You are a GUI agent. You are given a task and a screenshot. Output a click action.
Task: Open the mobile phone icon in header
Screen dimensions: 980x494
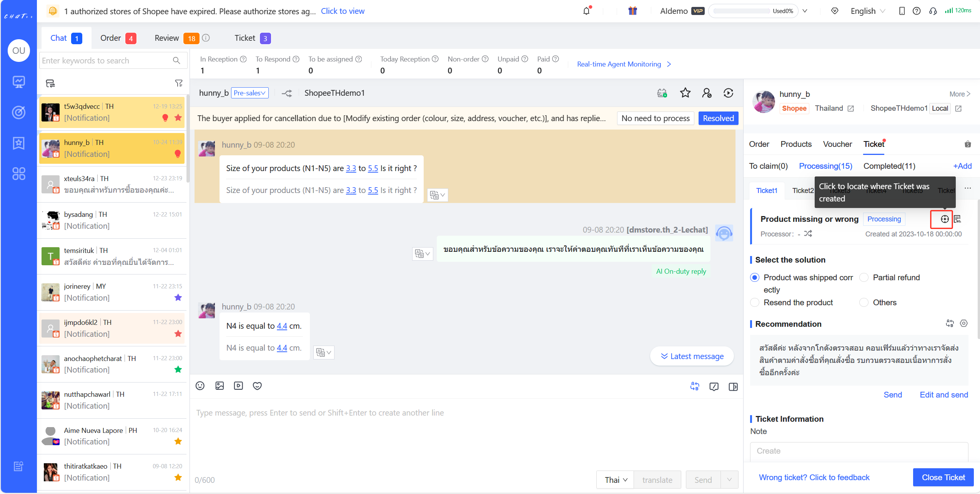tap(902, 11)
